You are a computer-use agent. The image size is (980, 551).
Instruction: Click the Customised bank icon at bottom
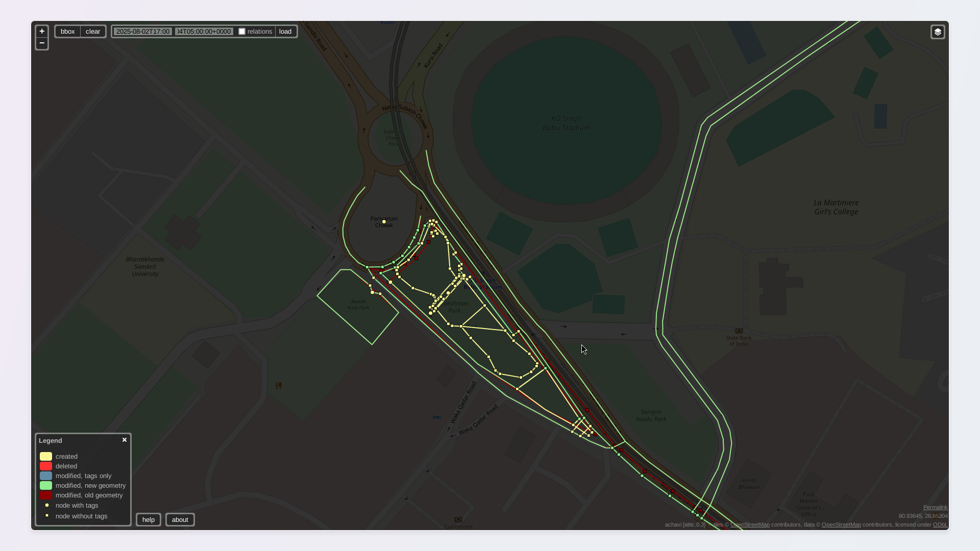[x=458, y=520]
